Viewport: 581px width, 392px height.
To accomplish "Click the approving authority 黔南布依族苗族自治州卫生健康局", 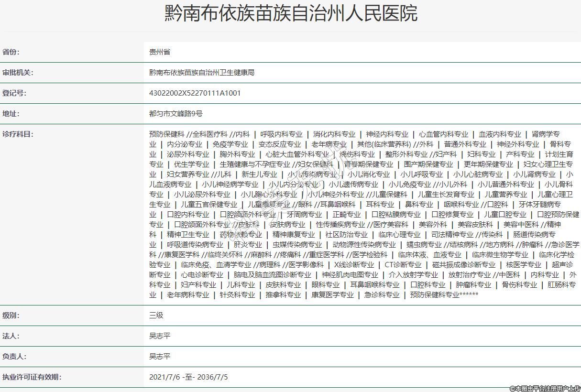I will [202, 73].
